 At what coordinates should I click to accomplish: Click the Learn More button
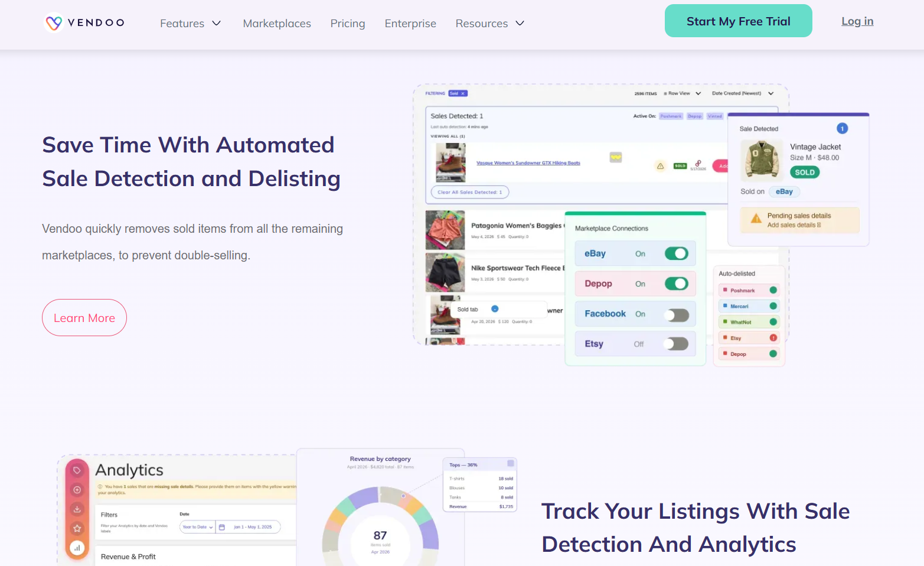click(x=84, y=318)
